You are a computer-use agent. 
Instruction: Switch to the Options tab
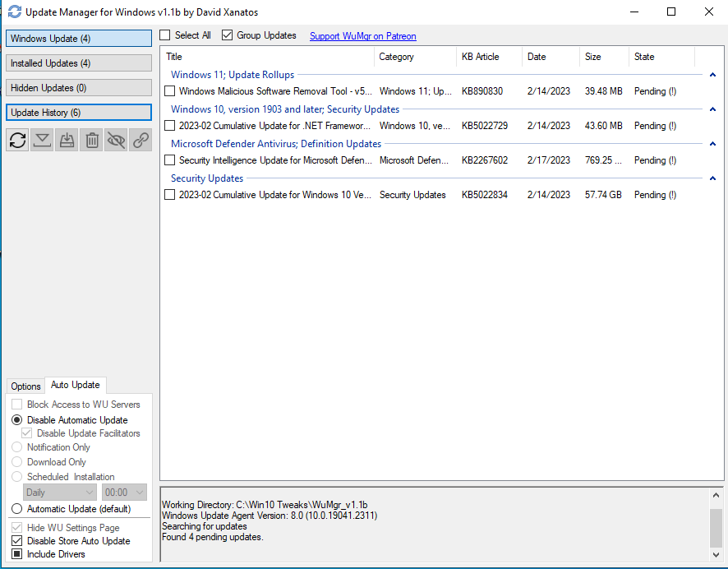25,386
